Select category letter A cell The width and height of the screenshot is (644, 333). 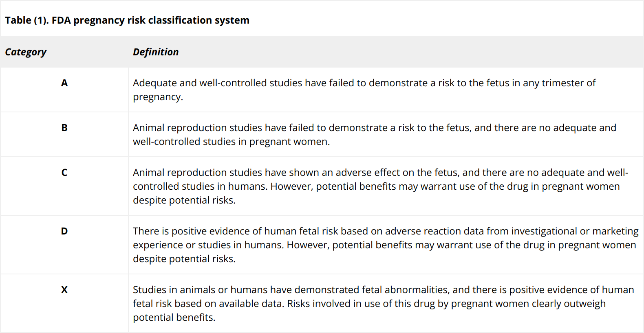(x=64, y=83)
